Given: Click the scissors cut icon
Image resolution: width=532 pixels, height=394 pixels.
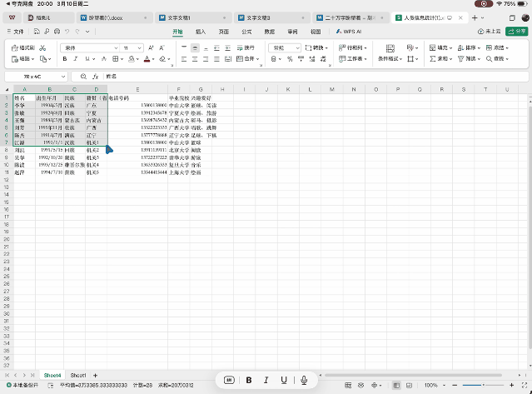Looking at the screenshot, I should coord(43,48).
